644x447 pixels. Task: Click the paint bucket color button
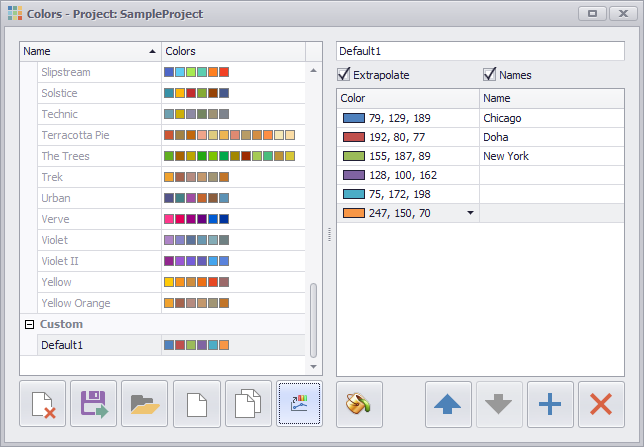point(360,404)
